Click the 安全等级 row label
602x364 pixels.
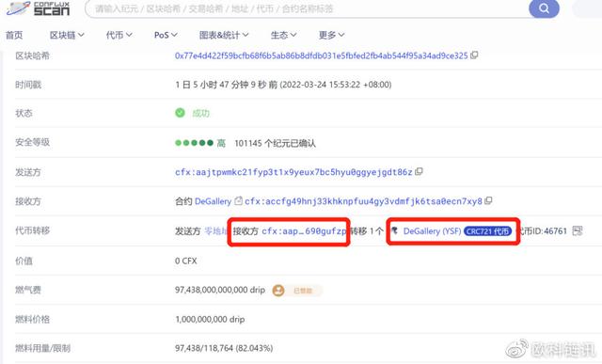pyautogui.click(x=32, y=142)
